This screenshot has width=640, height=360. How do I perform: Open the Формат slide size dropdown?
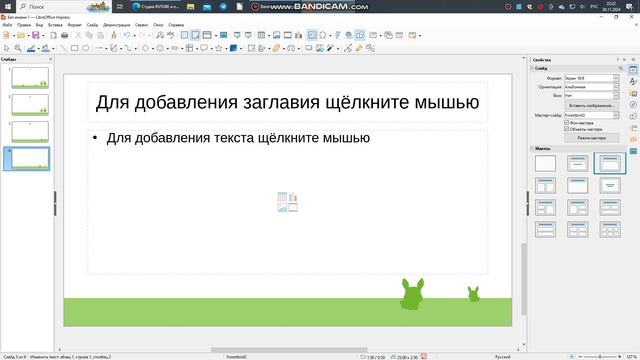[591, 78]
